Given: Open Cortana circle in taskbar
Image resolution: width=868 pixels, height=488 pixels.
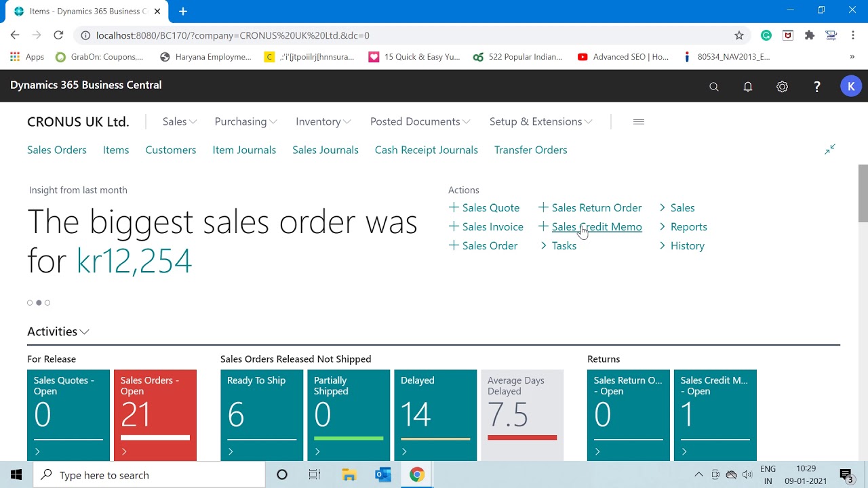Looking at the screenshot, I should (282, 475).
